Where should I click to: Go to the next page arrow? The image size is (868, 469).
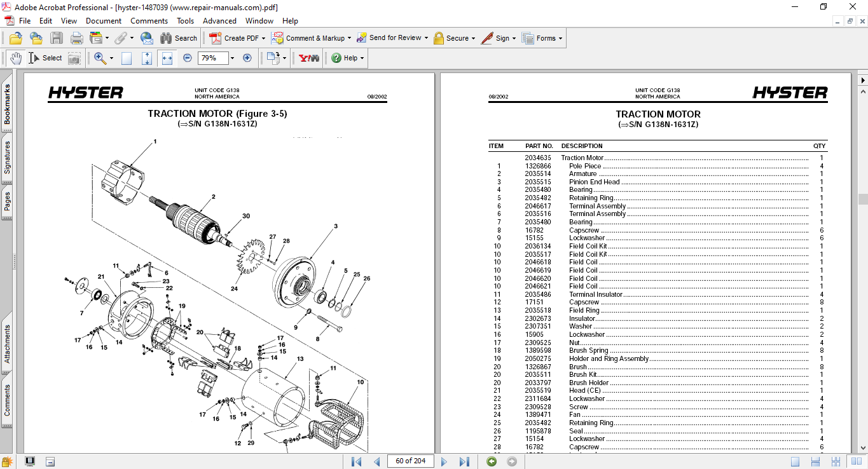pos(444,461)
